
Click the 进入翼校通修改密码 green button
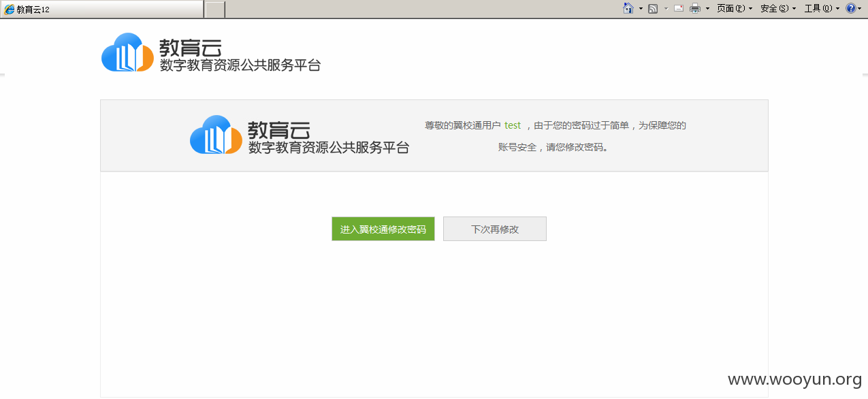[383, 229]
